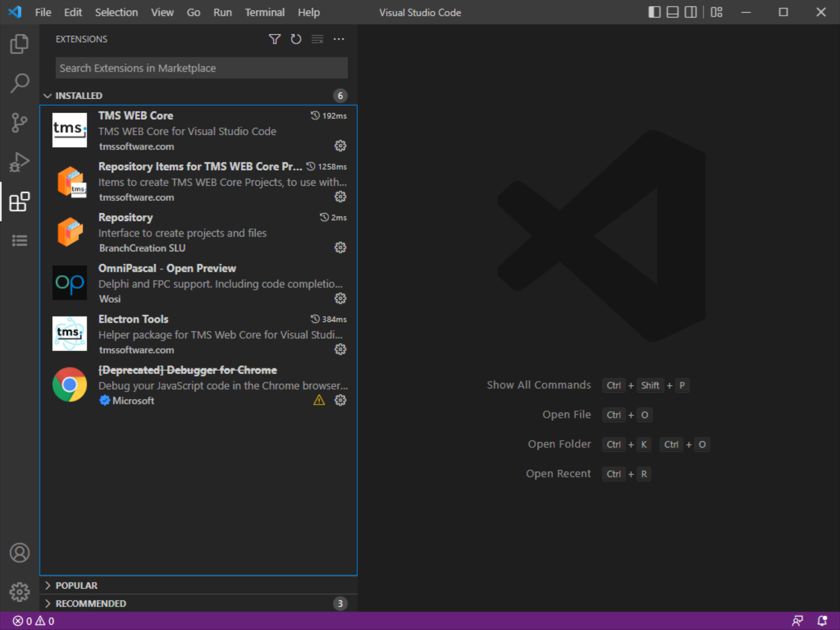Open the Help menu
The height and width of the screenshot is (630, 840).
(309, 12)
